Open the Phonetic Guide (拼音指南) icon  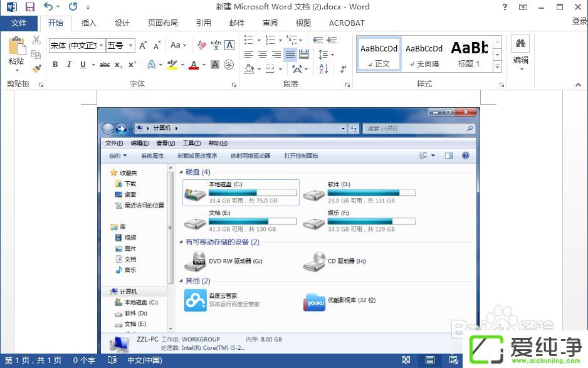(216, 45)
